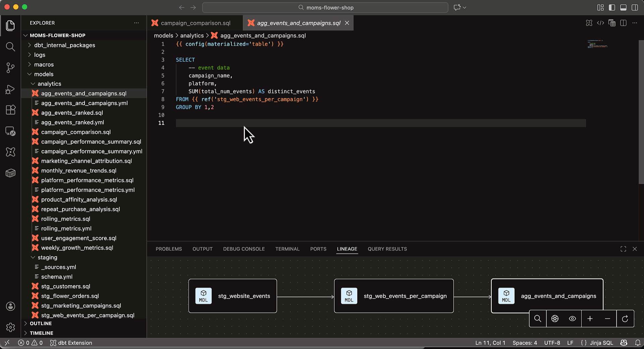644x349 pixels.
Task: Click the lineage search magnifier icon
Action: coord(538,318)
